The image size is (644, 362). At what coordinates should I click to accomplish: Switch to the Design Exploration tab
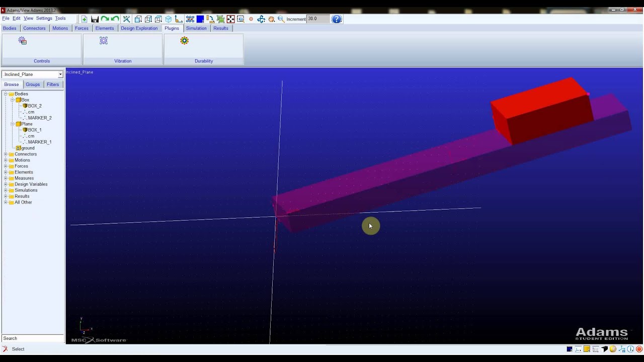pos(139,28)
